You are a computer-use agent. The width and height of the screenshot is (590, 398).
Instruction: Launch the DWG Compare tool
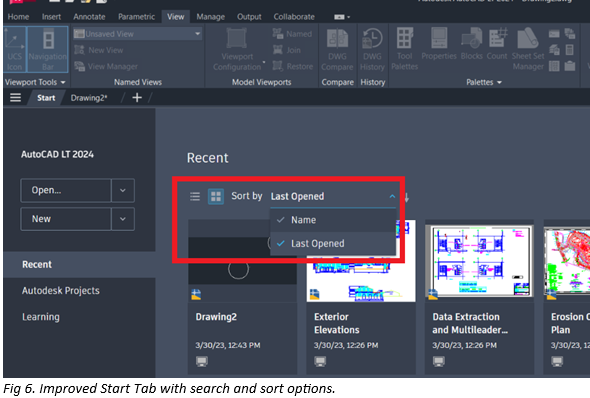click(x=337, y=49)
